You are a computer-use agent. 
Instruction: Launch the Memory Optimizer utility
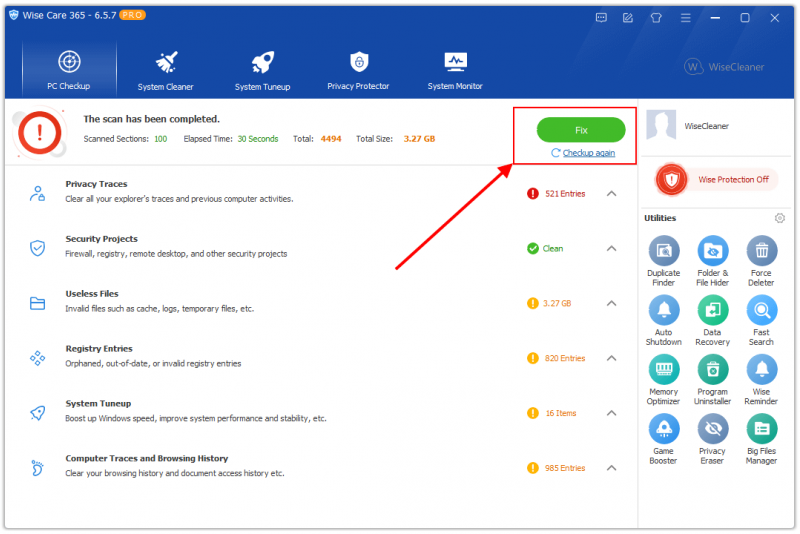[x=663, y=380]
